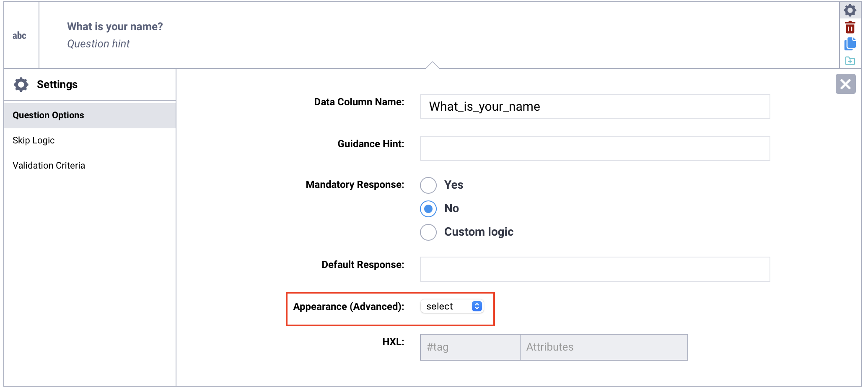Click the HXL #tag input
This screenshot has width=868, height=390.
469,347
